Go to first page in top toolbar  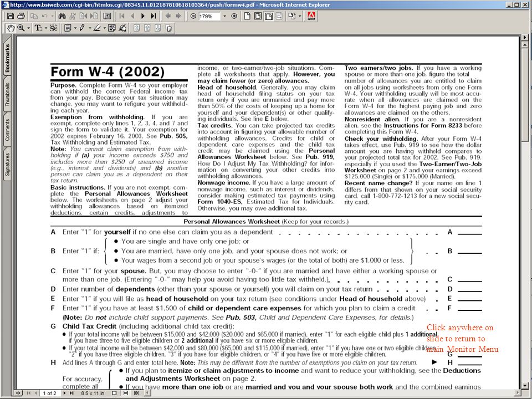click(122, 16)
